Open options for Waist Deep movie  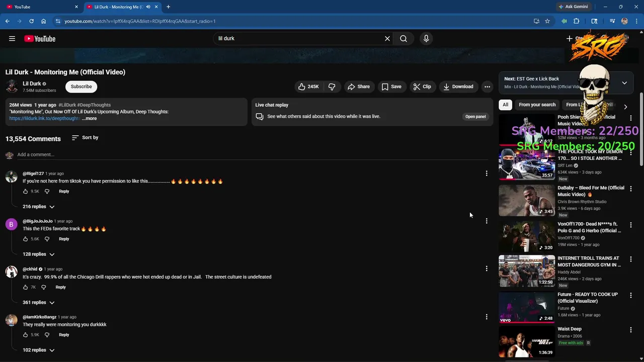631,330
